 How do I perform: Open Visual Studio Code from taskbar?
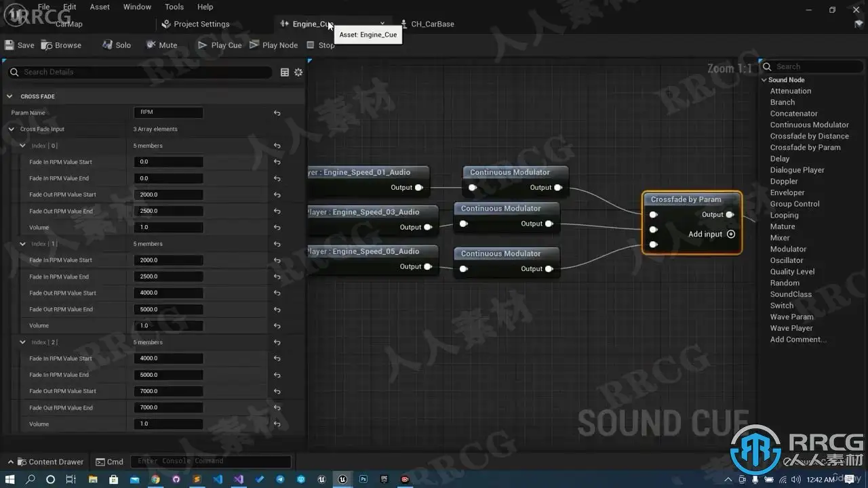coord(218,479)
